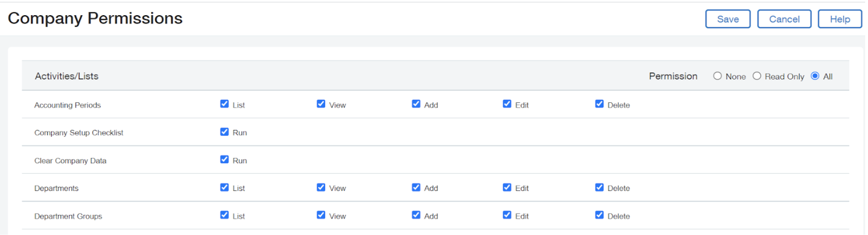Click the Cancel button
The width and height of the screenshot is (868, 235).
point(783,19)
